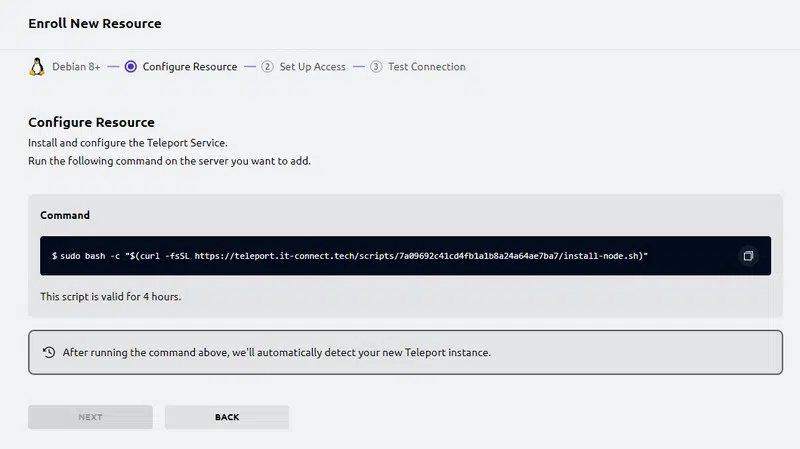The height and width of the screenshot is (449, 800).
Task: Copy the install command to clipboard
Action: click(x=747, y=256)
